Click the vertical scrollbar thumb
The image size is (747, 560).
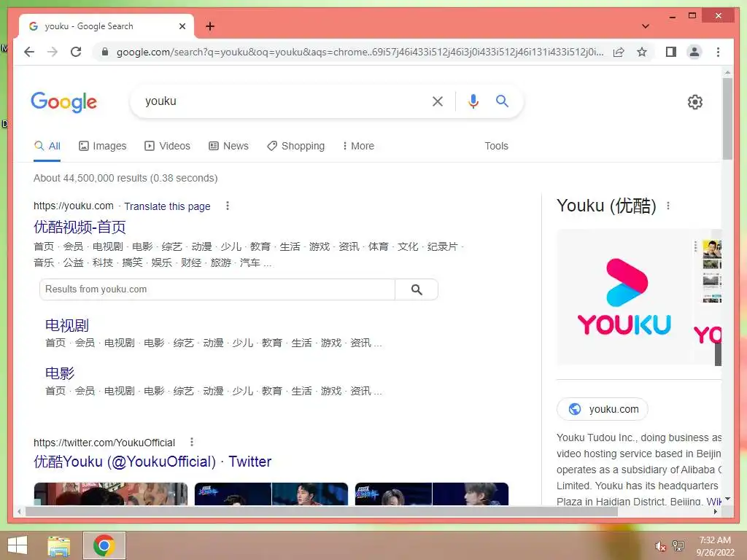click(x=727, y=119)
